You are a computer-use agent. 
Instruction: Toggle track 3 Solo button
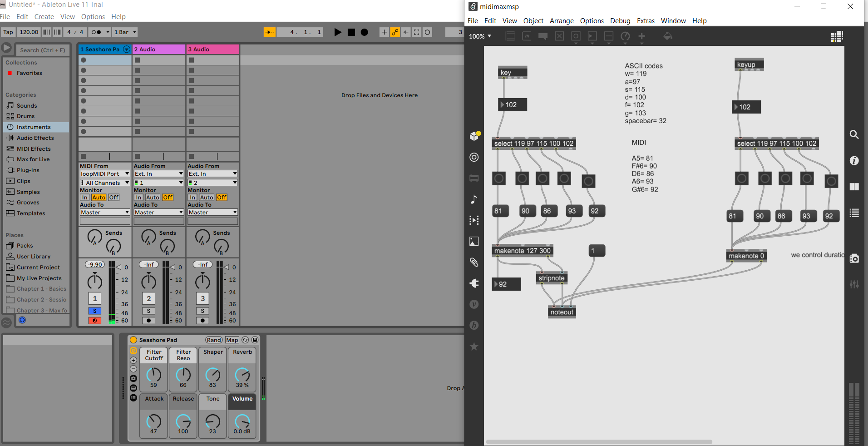point(203,311)
